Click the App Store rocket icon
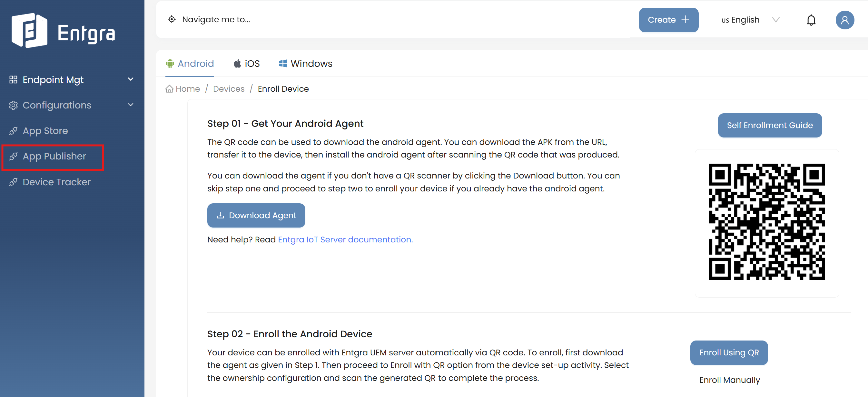868x397 pixels. click(13, 131)
